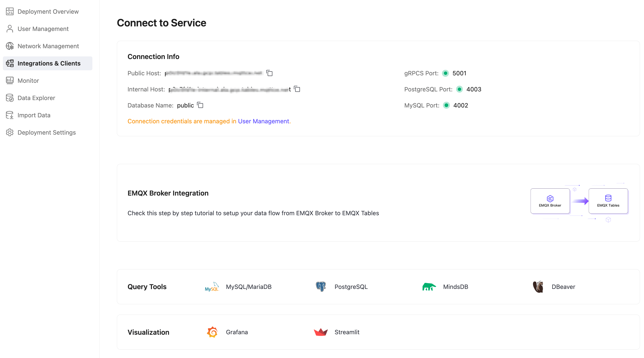The width and height of the screenshot is (644, 358).
Task: Click the Integrations & Clients icon
Action: [10, 63]
